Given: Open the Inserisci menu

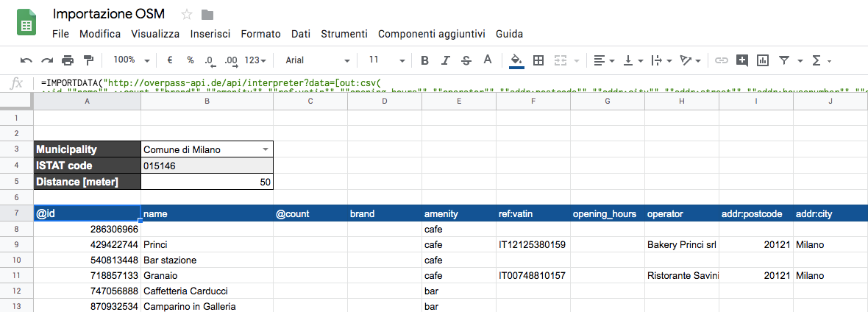Looking at the screenshot, I should click(x=210, y=34).
